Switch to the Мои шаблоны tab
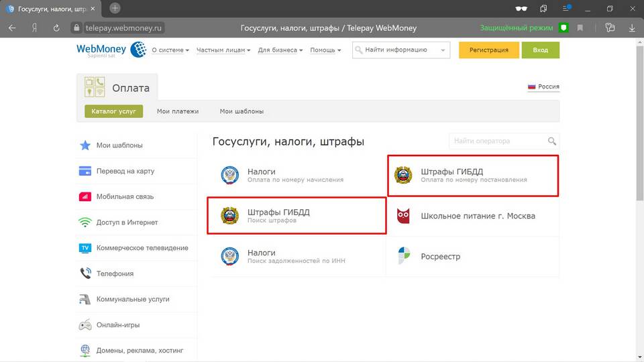 [x=241, y=111]
